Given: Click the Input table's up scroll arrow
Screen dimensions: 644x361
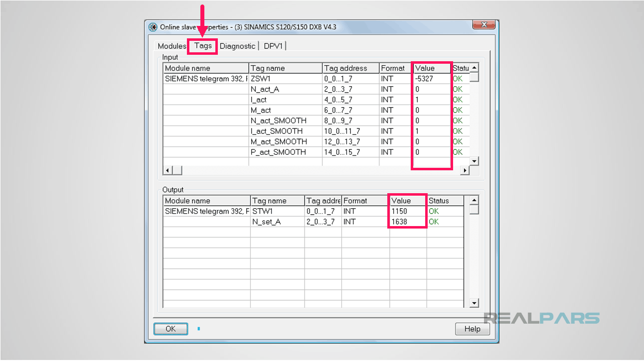Looking at the screenshot, I should pyautogui.click(x=475, y=68).
